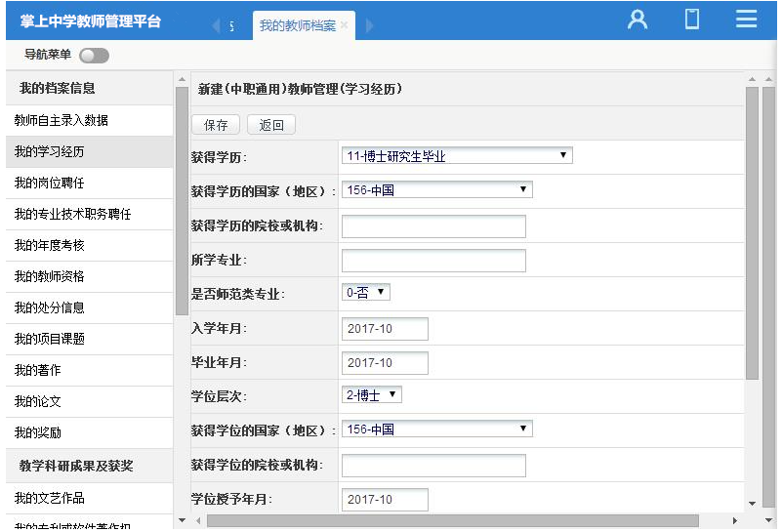The image size is (782, 532).
Task: Click the 教学科研成果及获奖 section header
Action: (89, 466)
